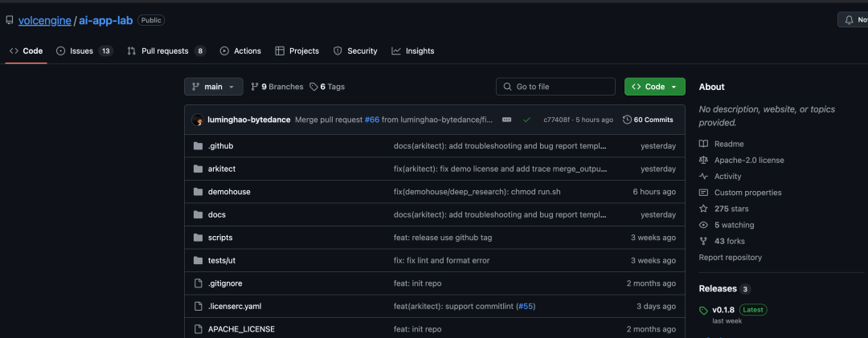Focus the Go to file search field
868x338 pixels.
point(556,87)
